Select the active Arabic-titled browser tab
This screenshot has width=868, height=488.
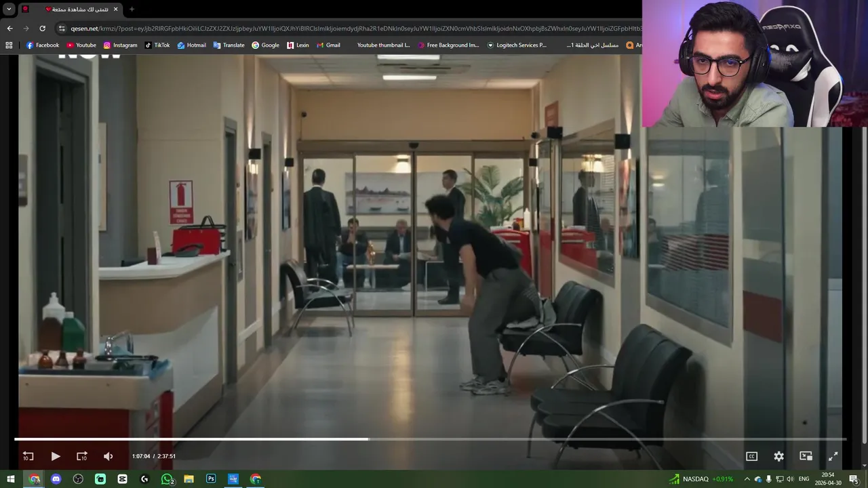71,9
